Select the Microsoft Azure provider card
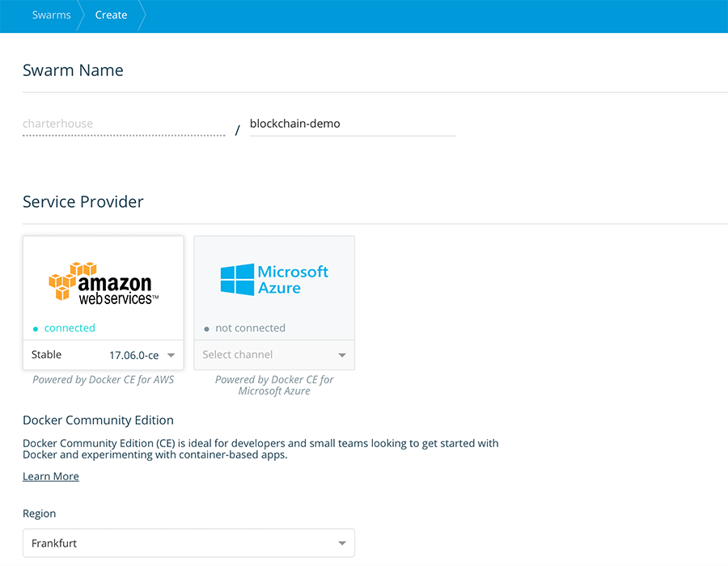The image size is (728, 566). pos(274,288)
